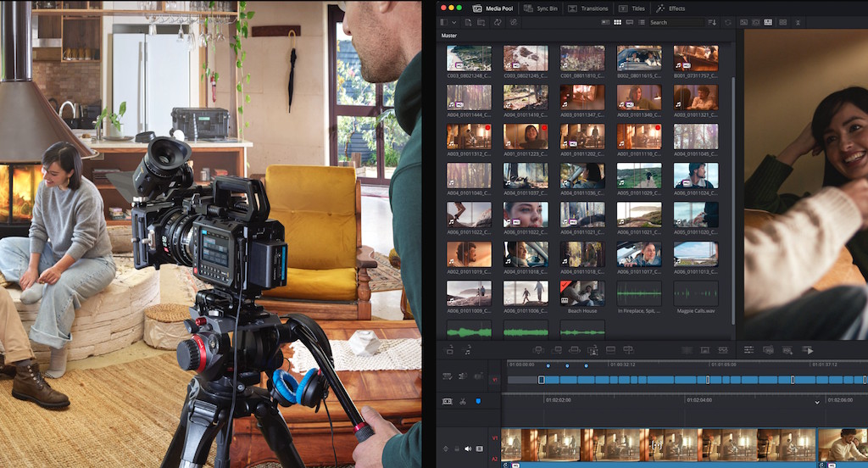Toggle the blue timeline marker flag
The height and width of the screenshot is (468, 868).
point(477,400)
